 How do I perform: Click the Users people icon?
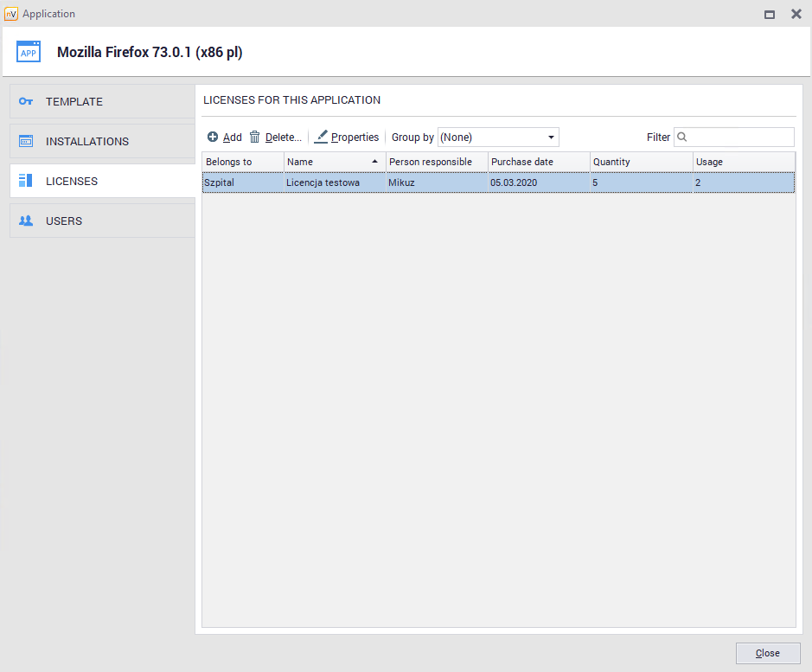(26, 221)
